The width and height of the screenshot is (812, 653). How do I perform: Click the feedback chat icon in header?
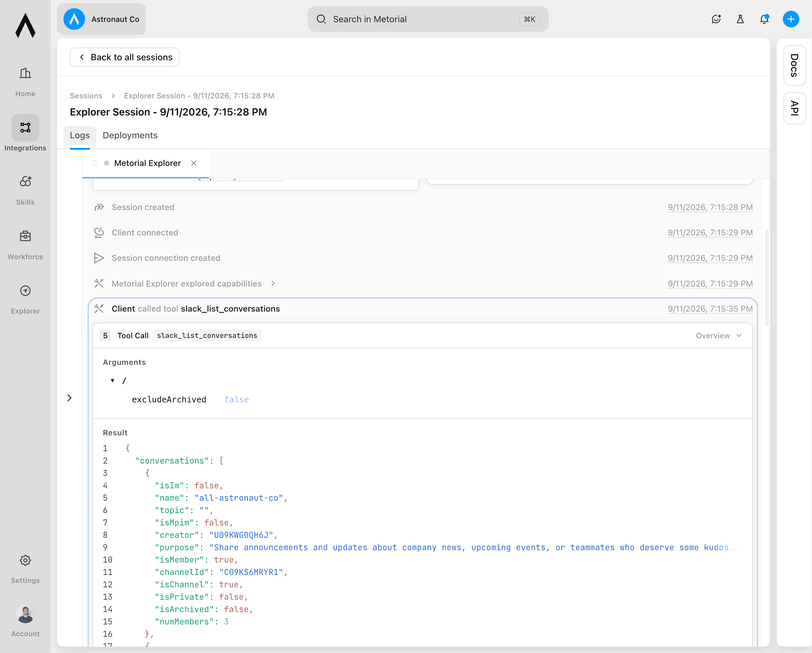pos(716,19)
